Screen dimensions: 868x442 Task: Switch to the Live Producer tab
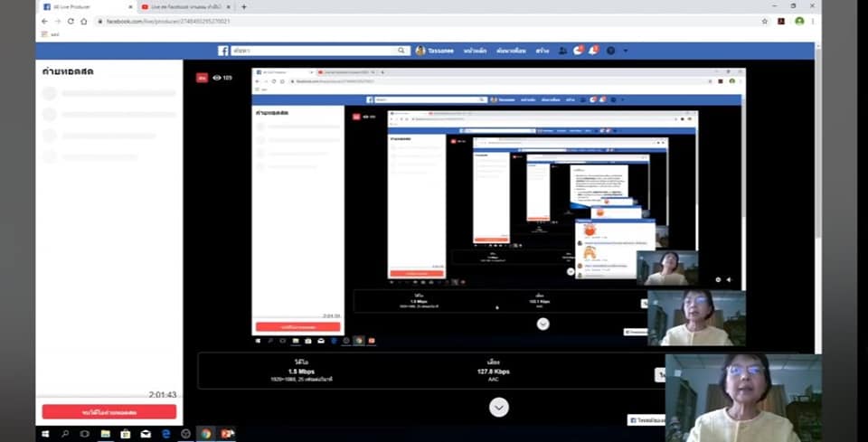81,6
